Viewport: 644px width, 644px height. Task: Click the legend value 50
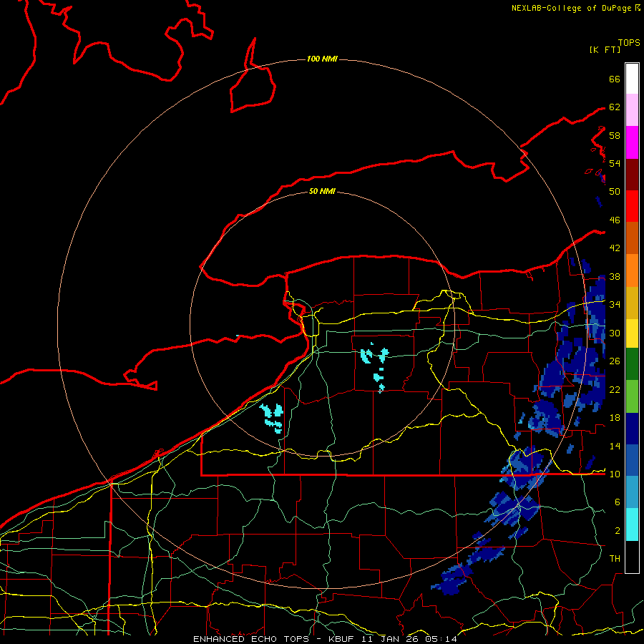coord(615,191)
